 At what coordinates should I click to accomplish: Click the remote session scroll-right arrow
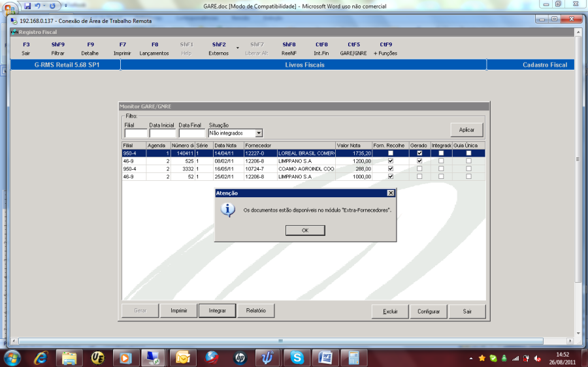tap(570, 341)
